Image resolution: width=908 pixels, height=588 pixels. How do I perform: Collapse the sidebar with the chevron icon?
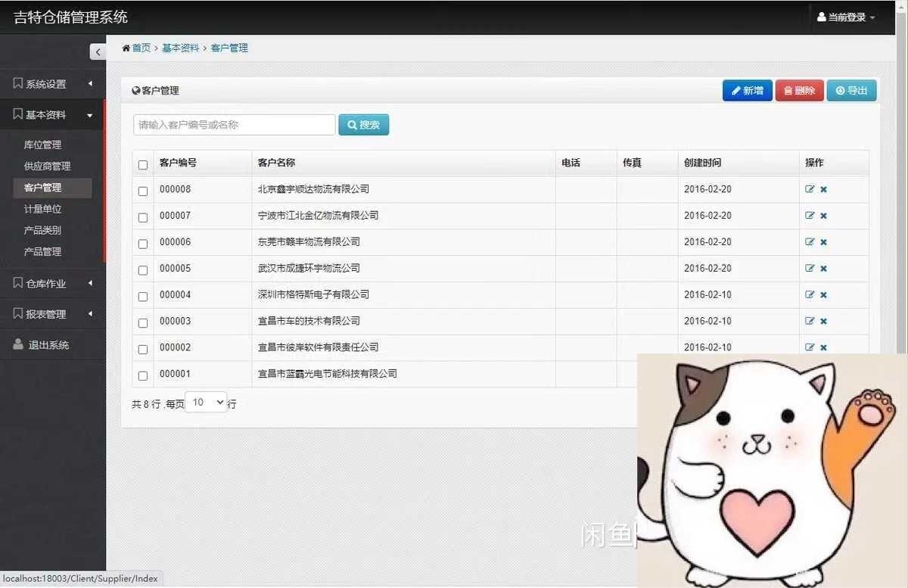pos(98,51)
